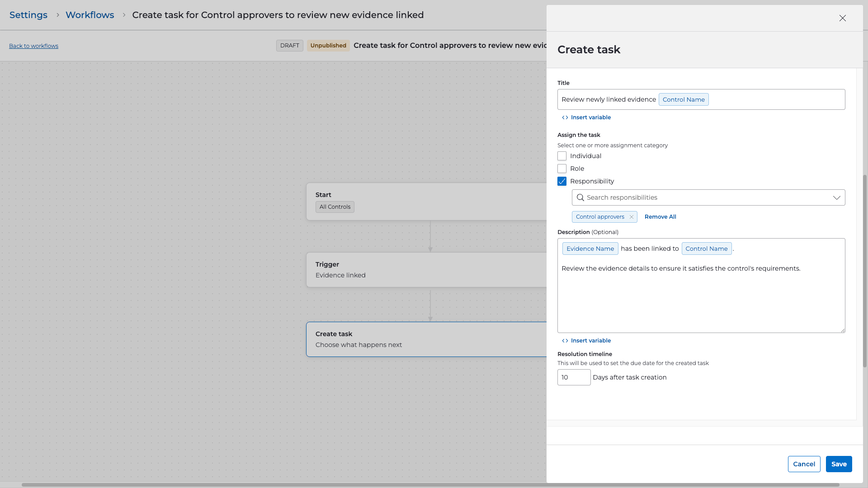
Task: Click the resolution timeline days input showing 10
Action: point(574,377)
